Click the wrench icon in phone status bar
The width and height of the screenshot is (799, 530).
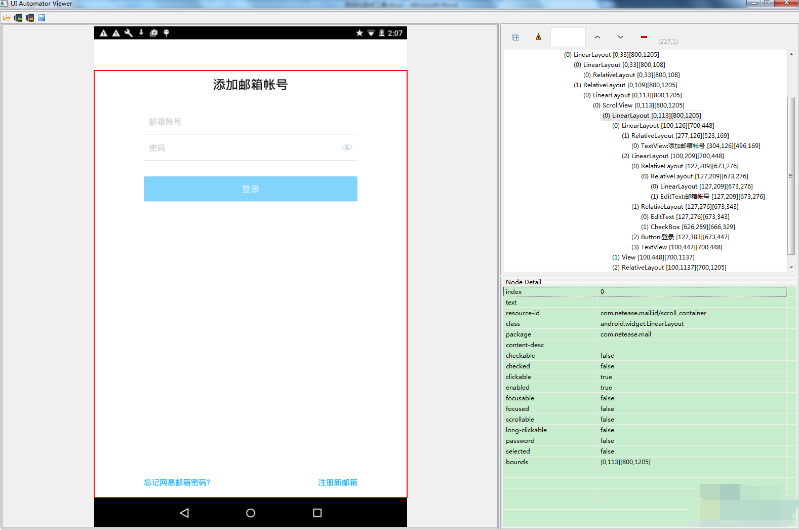pyautogui.click(x=128, y=33)
